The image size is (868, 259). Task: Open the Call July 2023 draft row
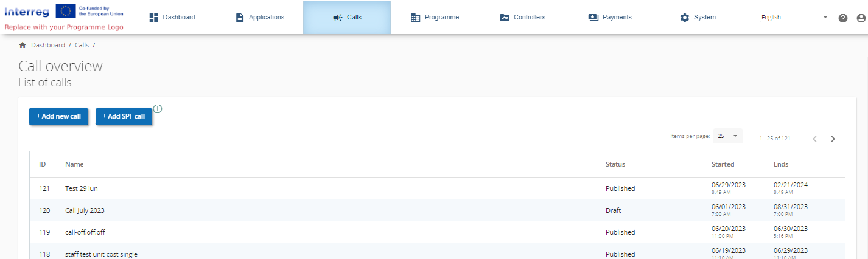pos(85,210)
